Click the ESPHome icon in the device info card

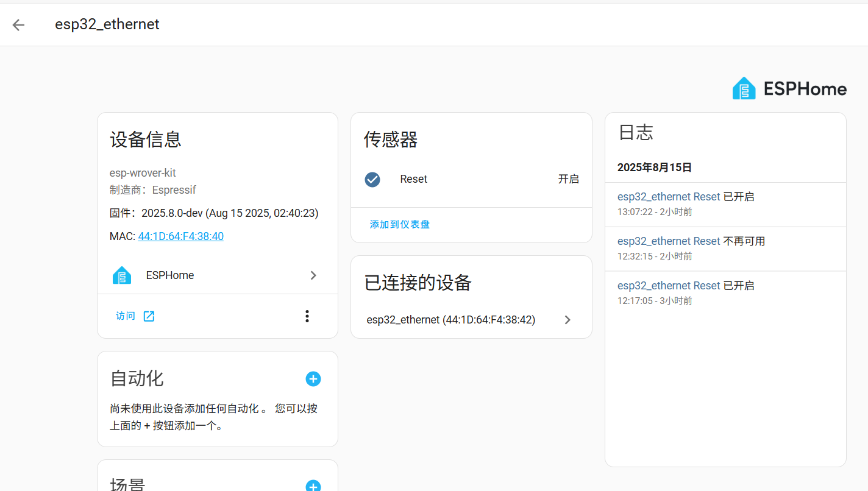[x=122, y=275]
